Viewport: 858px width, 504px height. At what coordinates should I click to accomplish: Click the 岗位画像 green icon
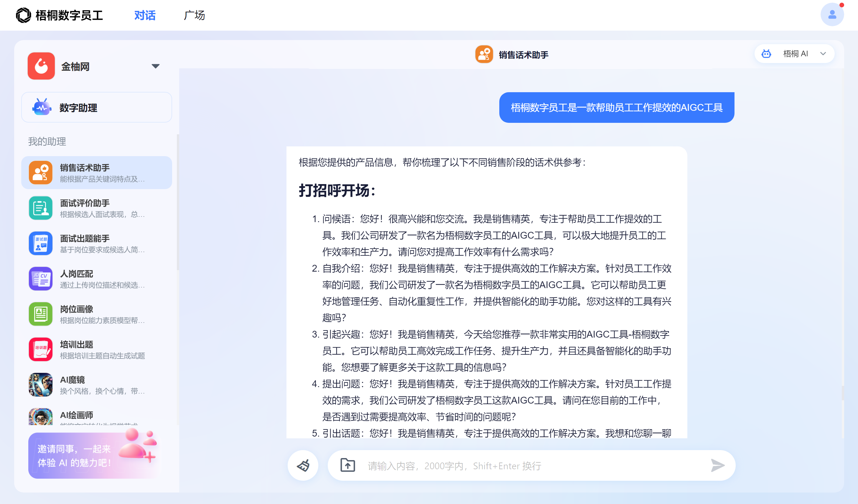pyautogui.click(x=40, y=314)
